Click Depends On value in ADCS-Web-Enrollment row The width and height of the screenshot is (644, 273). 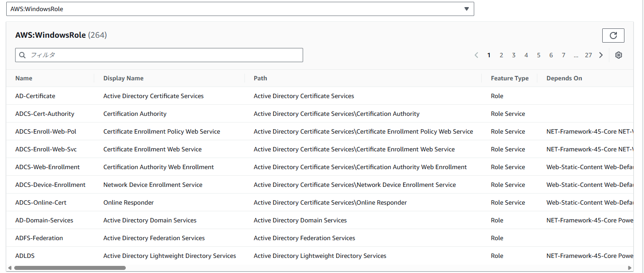click(590, 167)
